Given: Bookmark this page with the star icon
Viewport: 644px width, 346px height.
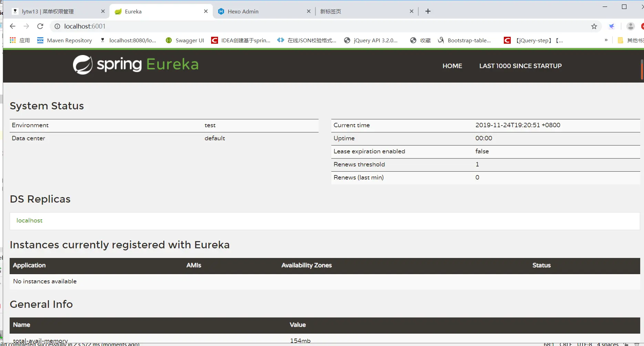Looking at the screenshot, I should pyautogui.click(x=594, y=26).
